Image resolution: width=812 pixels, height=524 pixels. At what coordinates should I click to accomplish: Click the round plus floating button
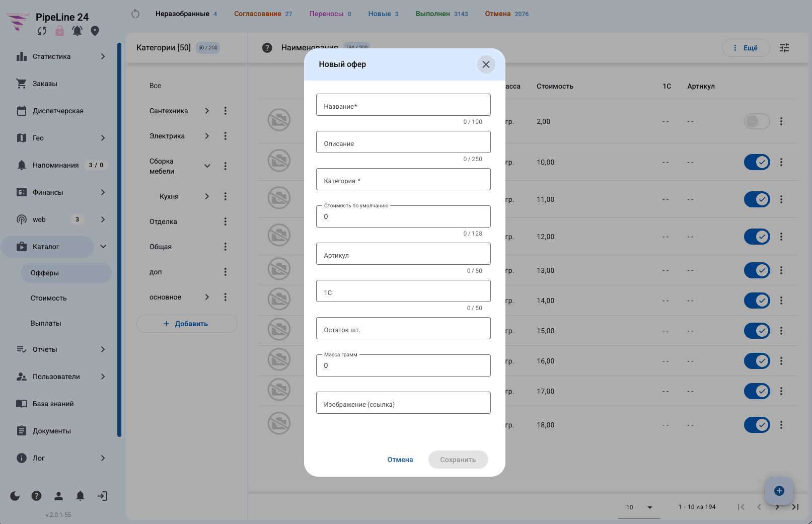coord(779,491)
